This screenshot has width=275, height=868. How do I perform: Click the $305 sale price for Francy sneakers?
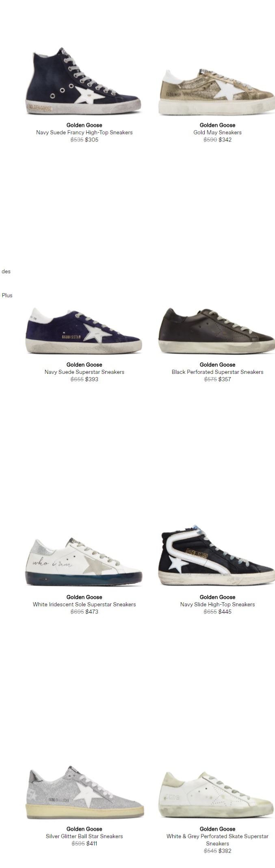91,140
